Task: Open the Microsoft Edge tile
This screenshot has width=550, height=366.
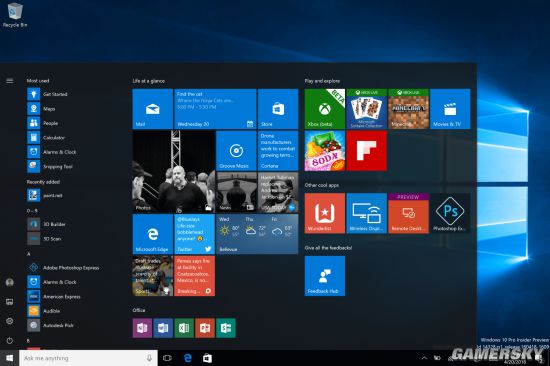Action: [153, 234]
